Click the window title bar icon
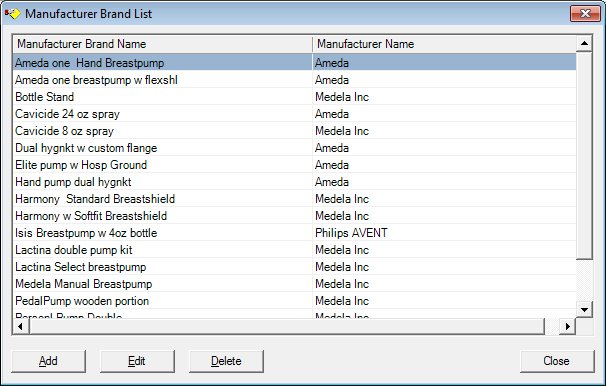This screenshot has height=386, width=606. [12, 14]
